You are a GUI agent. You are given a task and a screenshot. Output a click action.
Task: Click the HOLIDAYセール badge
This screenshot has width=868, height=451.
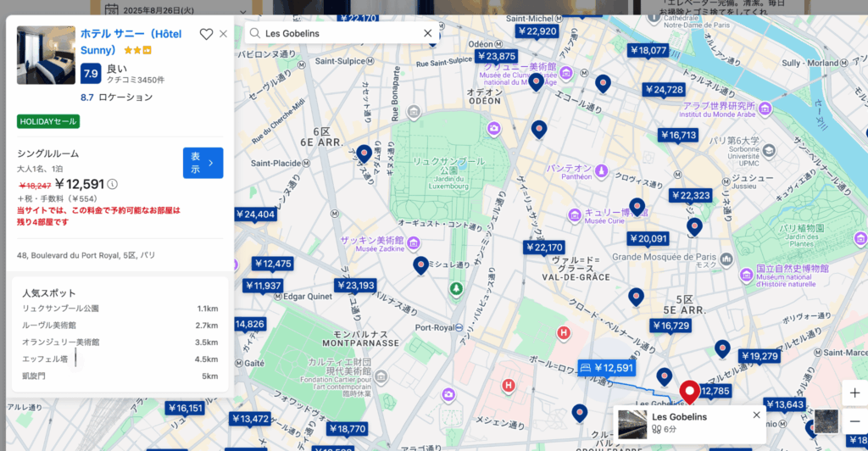(x=48, y=121)
